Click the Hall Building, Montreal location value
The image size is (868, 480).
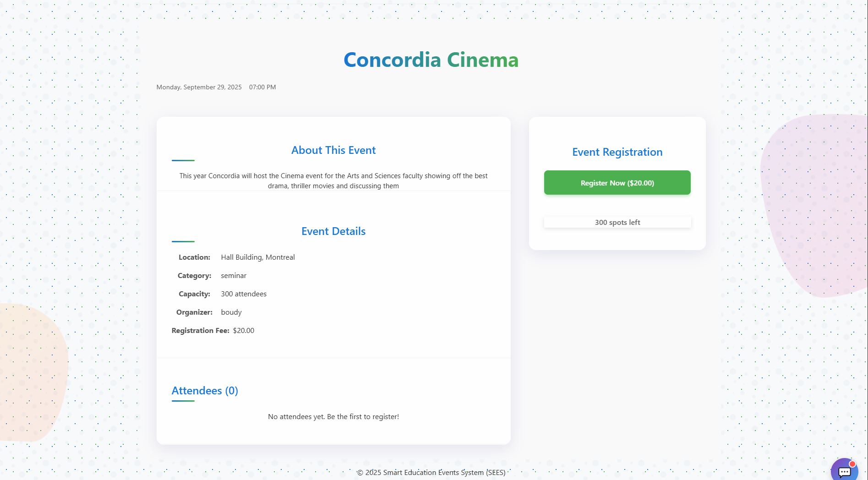coord(258,257)
